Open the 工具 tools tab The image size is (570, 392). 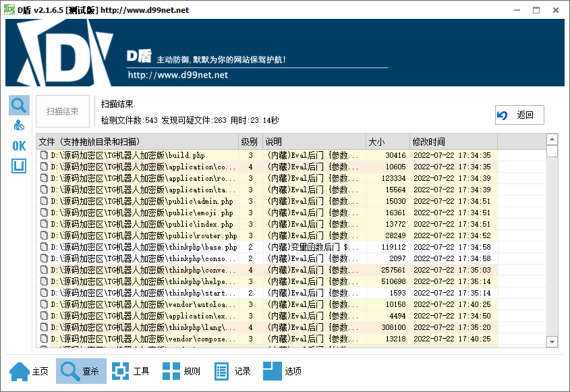[132, 371]
